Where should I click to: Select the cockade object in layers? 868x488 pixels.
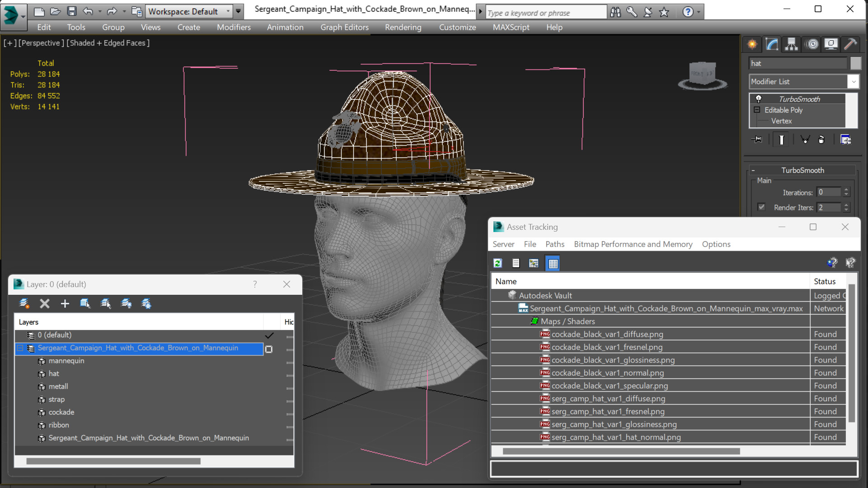61,412
